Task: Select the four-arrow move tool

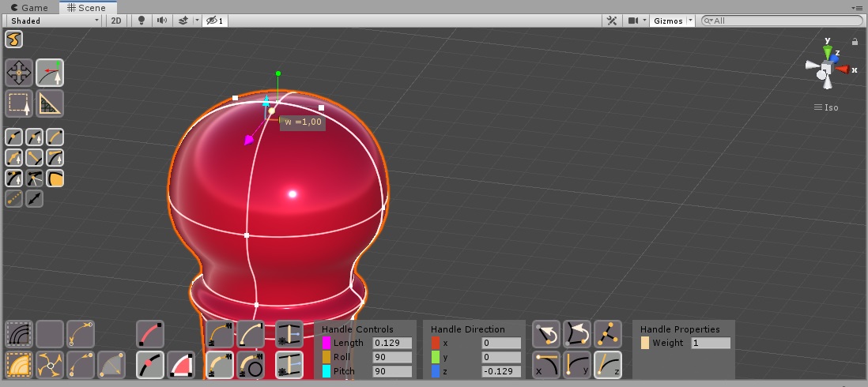Action: click(x=19, y=73)
